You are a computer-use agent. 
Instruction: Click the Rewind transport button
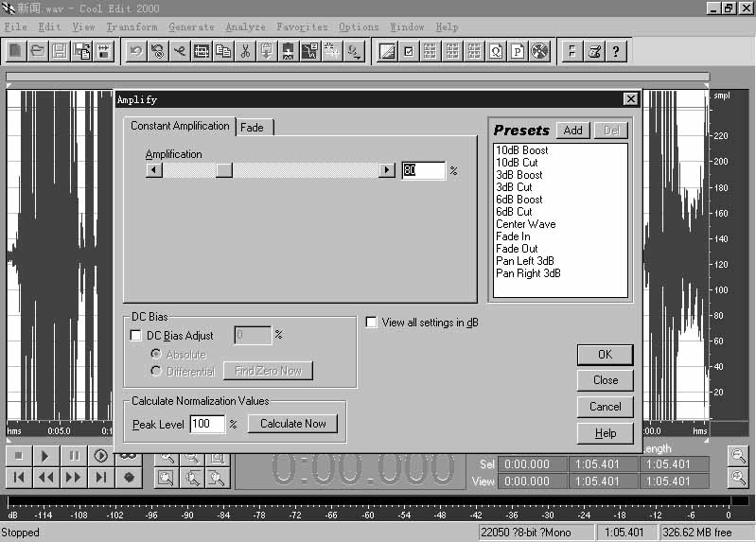[x=45, y=478]
